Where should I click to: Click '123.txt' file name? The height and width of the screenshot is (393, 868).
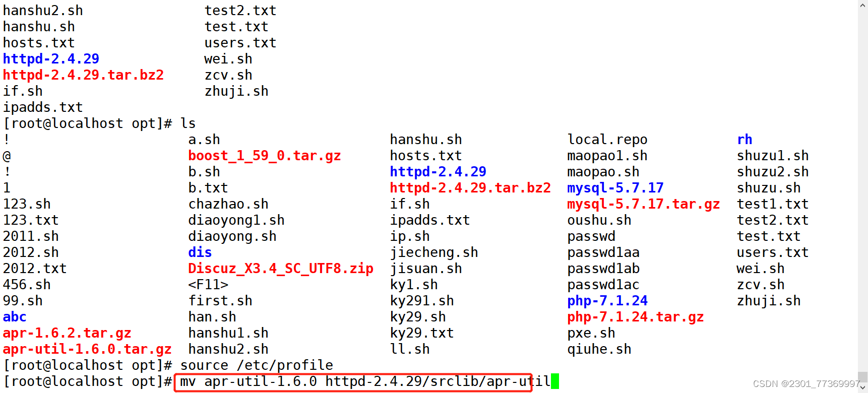point(31,220)
